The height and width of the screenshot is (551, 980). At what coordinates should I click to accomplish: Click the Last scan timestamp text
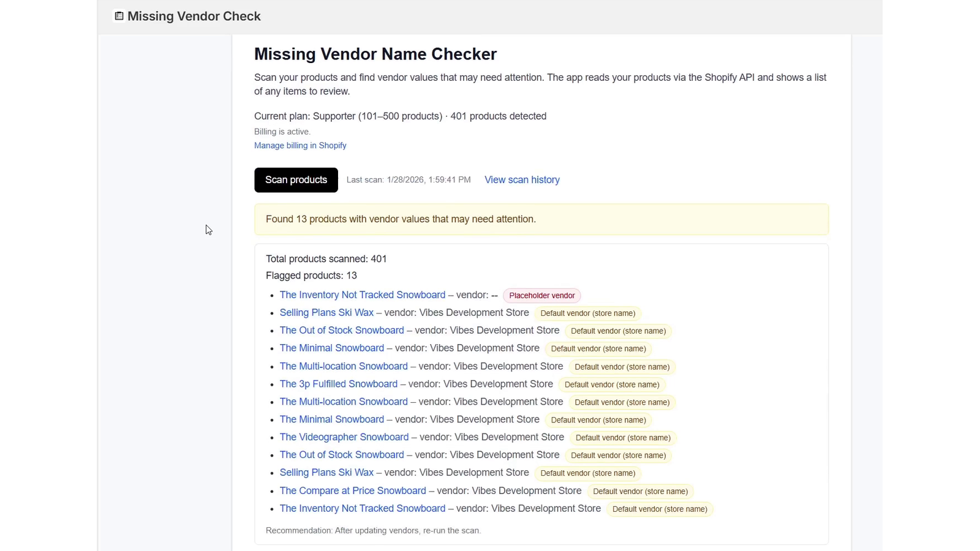point(409,180)
